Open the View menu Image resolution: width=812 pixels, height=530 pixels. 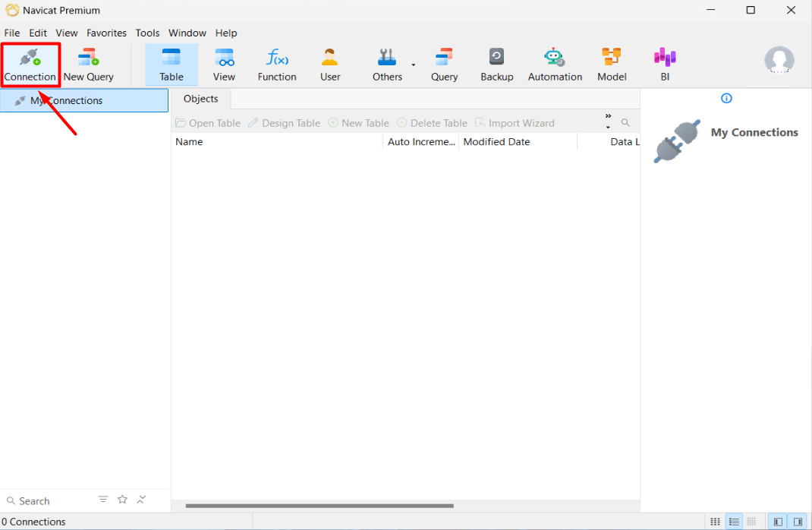(67, 33)
